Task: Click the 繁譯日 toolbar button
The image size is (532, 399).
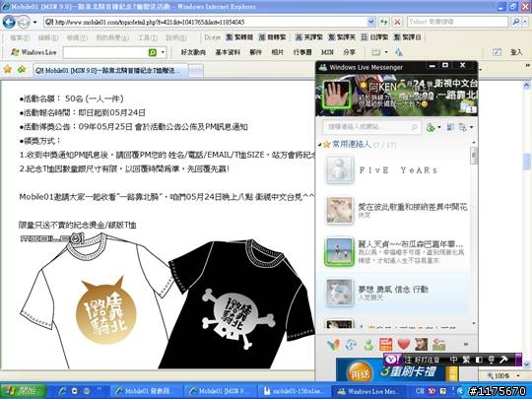Action: pos(407,37)
